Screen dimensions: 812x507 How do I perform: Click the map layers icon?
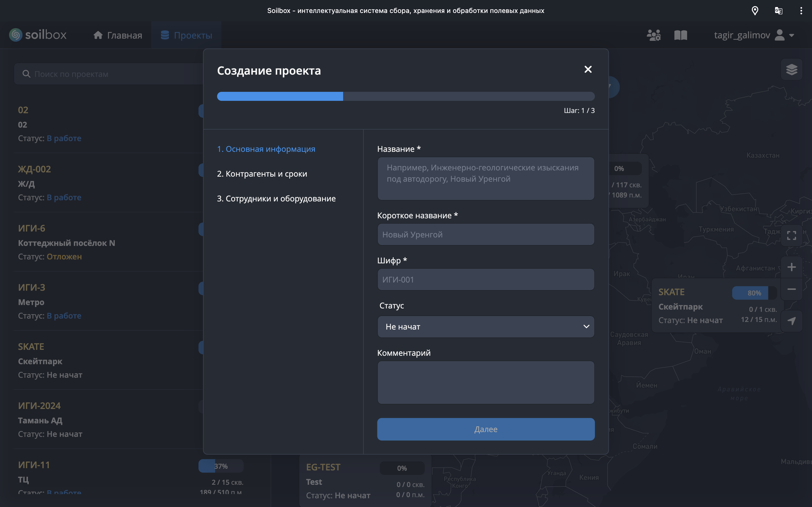(x=791, y=69)
